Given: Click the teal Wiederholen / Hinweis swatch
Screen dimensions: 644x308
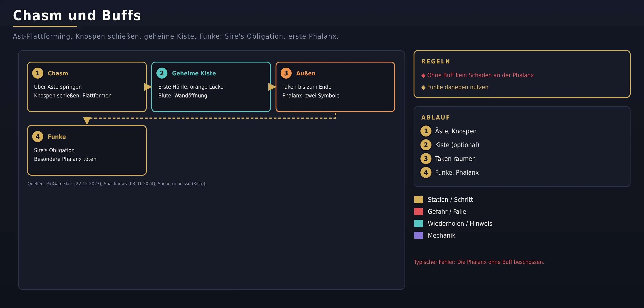Looking at the screenshot, I should pos(419,224).
